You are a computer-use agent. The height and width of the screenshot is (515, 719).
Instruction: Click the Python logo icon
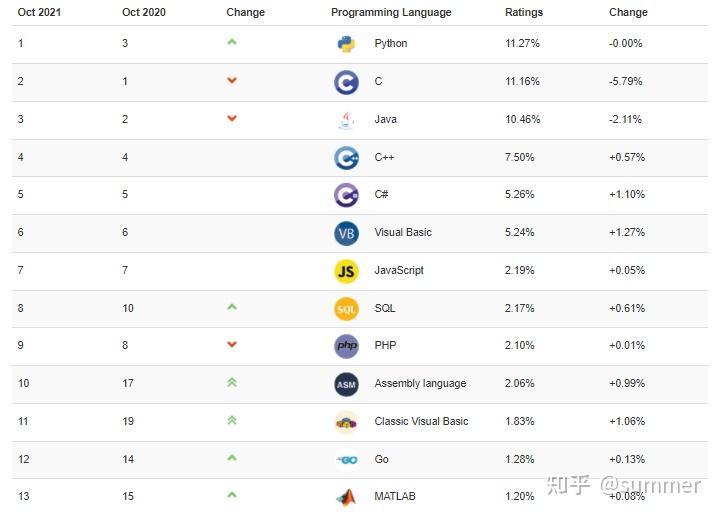click(346, 44)
